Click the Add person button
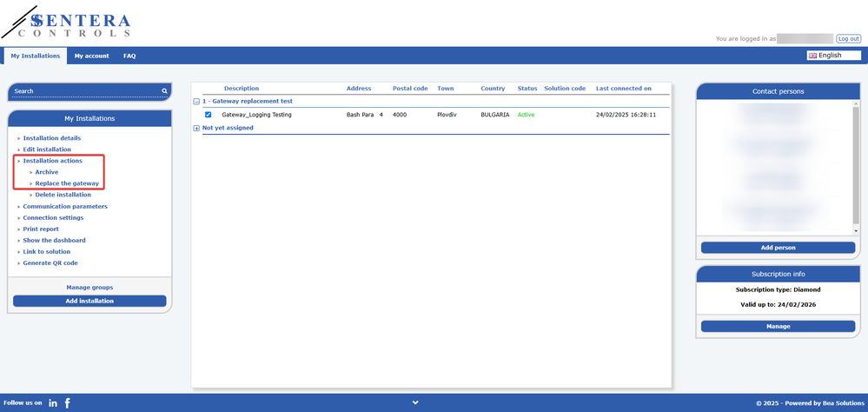 coord(778,248)
